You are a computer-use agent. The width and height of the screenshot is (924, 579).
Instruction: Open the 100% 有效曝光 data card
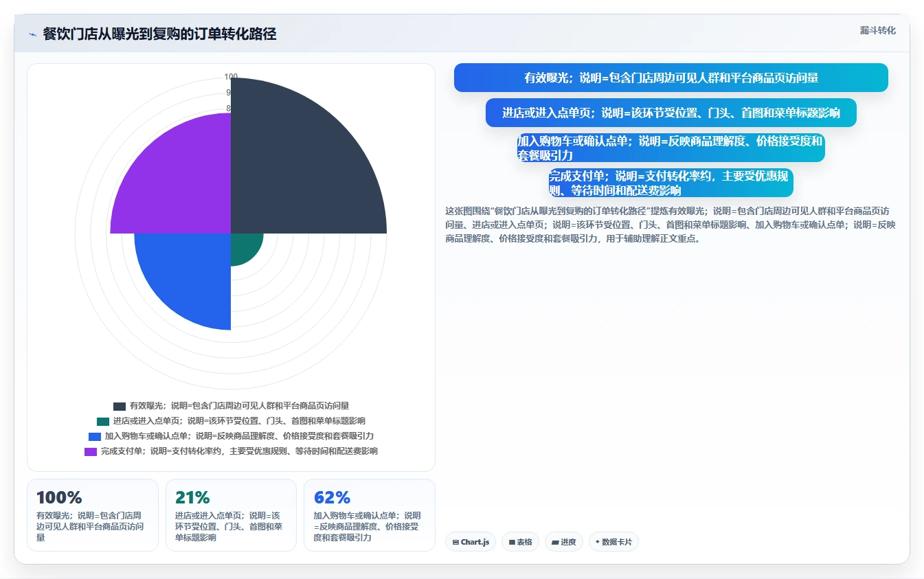[93, 515]
